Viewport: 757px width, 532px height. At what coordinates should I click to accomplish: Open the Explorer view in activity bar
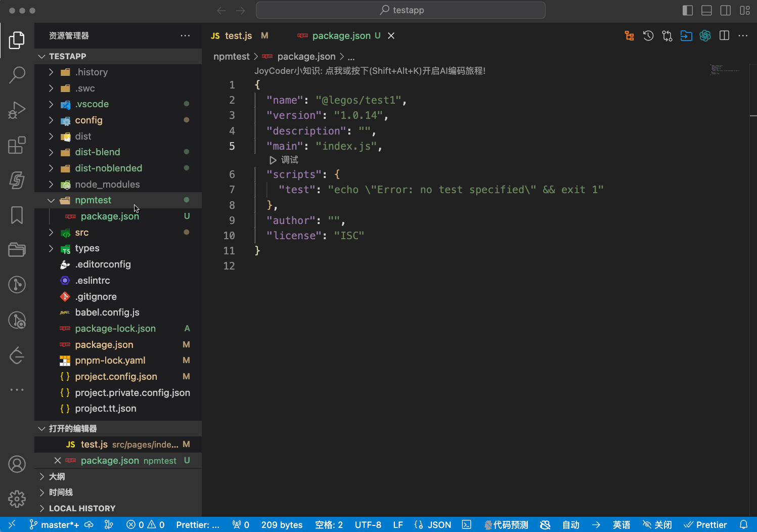[x=17, y=40]
